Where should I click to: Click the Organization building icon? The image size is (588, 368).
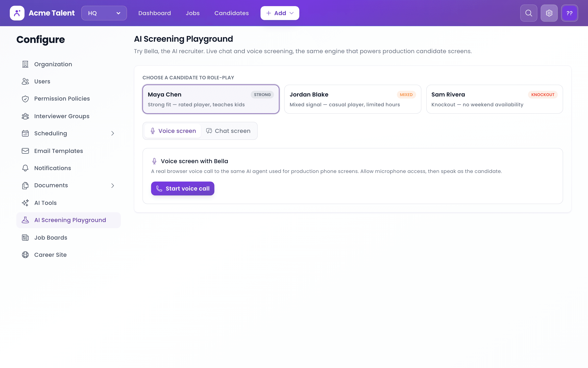[x=25, y=64]
